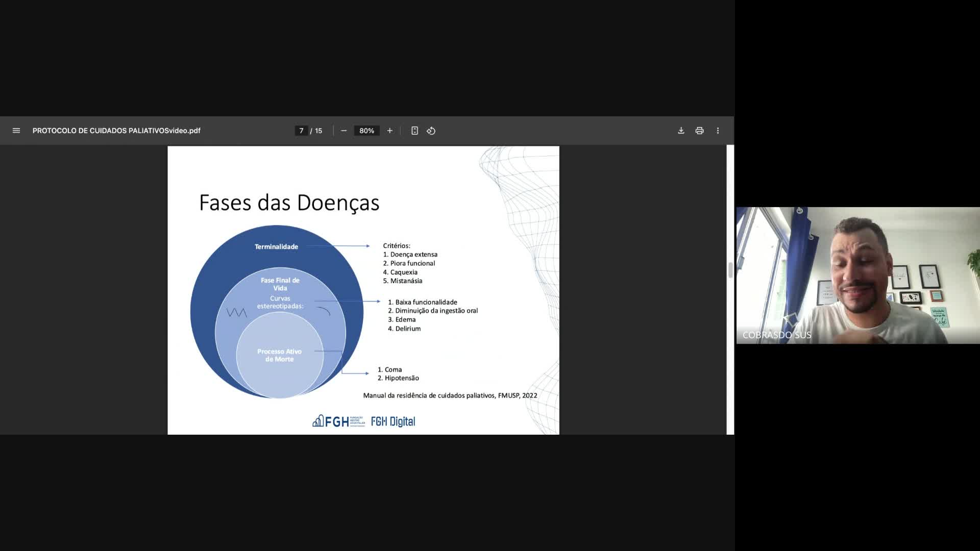Click the PDF viewer vertical scrollbar thumb

pyautogui.click(x=730, y=270)
